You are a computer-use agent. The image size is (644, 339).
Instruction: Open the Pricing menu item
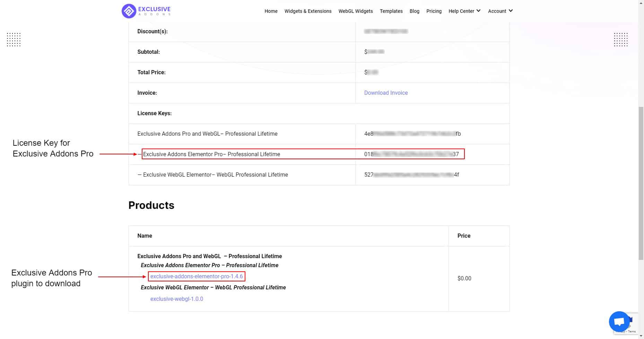tap(434, 11)
